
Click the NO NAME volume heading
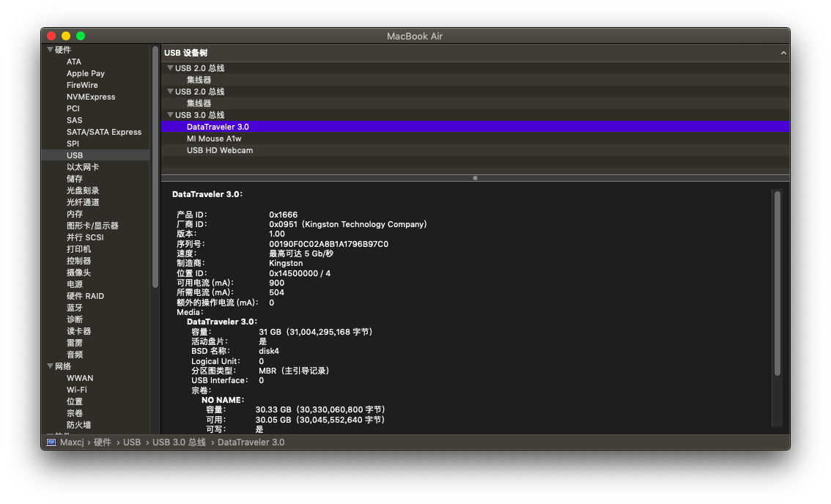223,399
